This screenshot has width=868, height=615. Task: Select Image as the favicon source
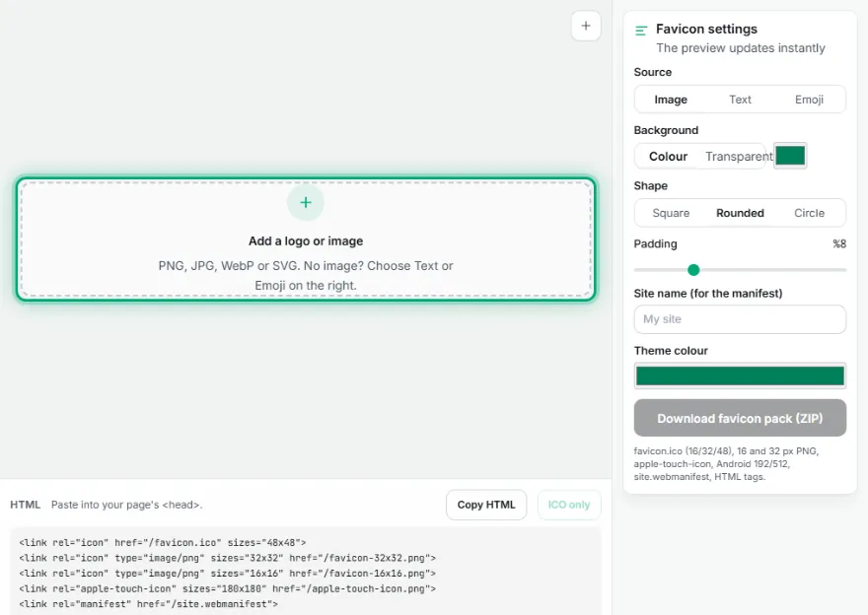pyautogui.click(x=671, y=100)
